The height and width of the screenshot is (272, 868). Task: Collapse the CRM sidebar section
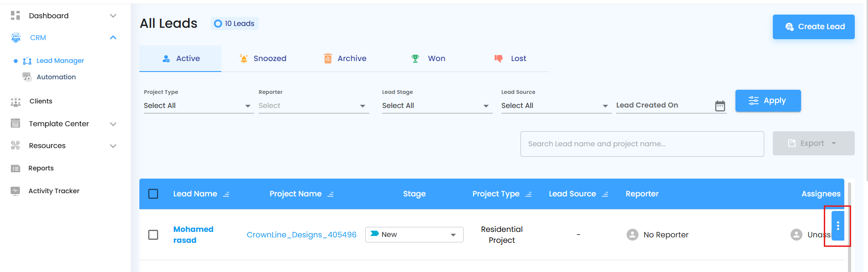(x=113, y=38)
